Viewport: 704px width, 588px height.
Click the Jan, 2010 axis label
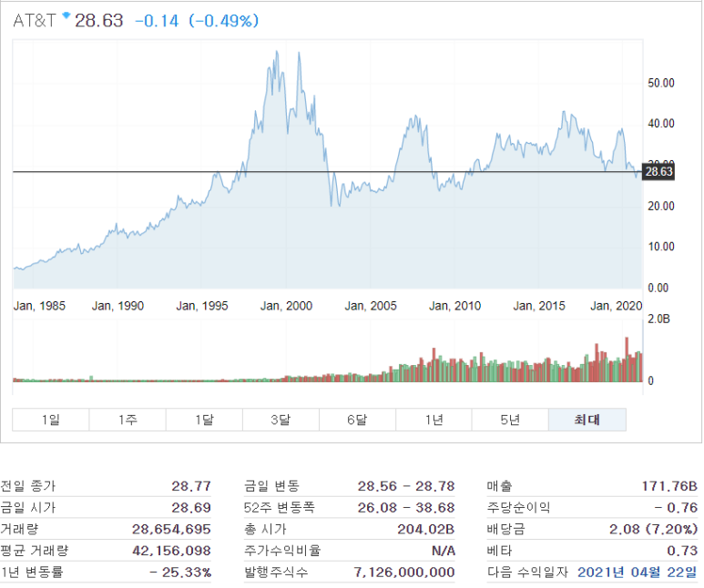point(454,306)
